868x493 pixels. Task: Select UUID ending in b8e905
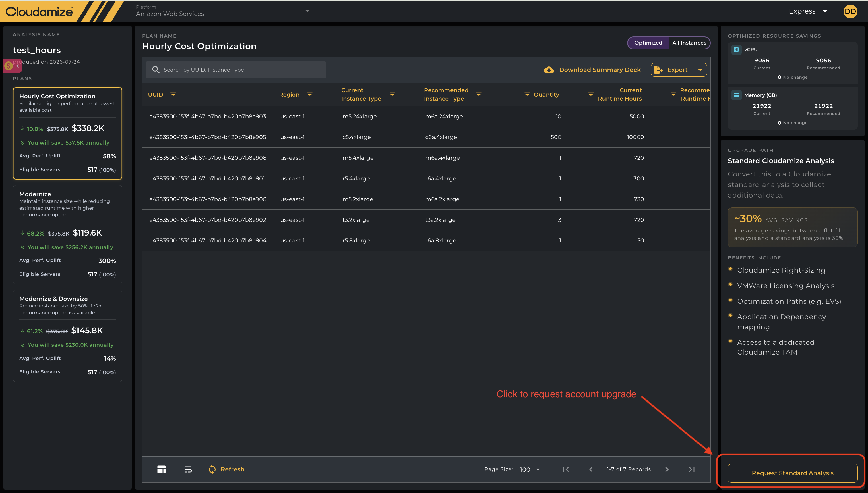[207, 137]
